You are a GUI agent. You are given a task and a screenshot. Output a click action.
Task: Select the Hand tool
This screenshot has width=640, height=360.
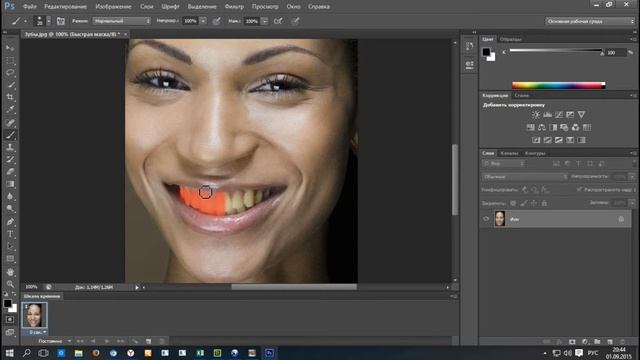tap(10, 272)
